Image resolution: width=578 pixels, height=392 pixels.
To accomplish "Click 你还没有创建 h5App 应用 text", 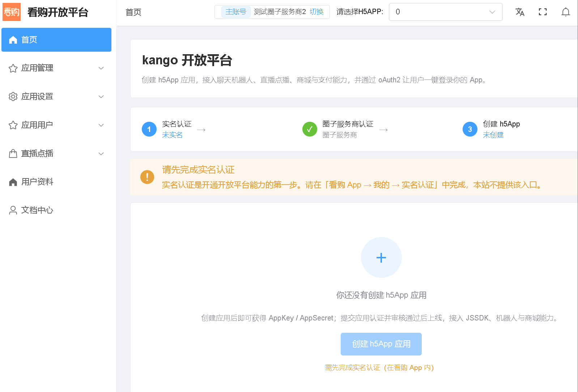I will pos(381,295).
